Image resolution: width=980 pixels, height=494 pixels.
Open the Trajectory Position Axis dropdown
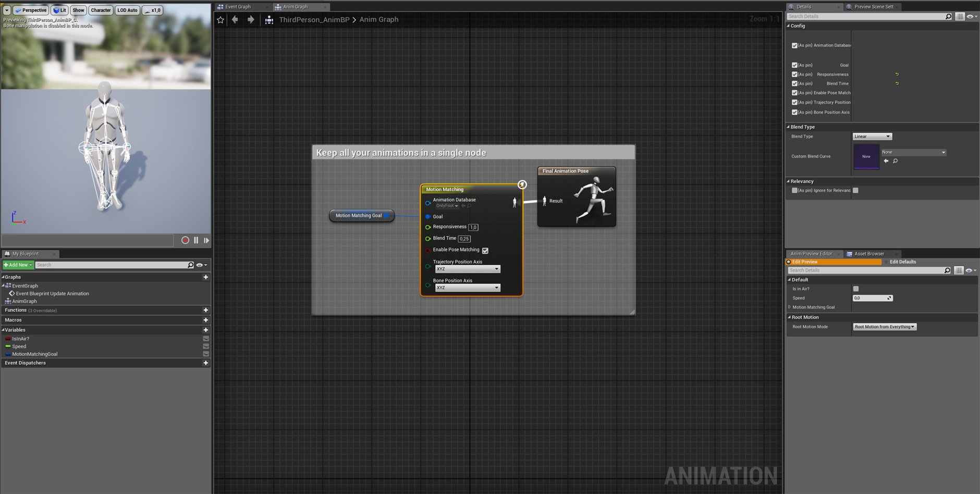[x=467, y=268]
